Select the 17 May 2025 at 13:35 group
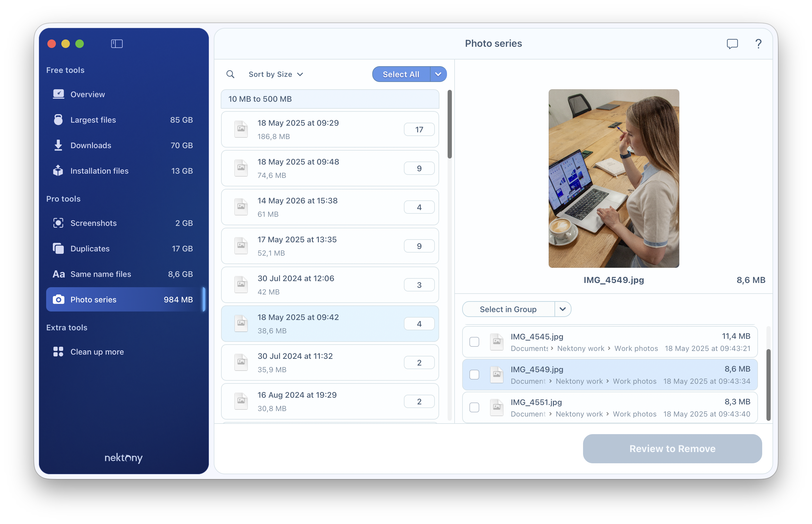Screen dimensions: 812x524 point(330,246)
